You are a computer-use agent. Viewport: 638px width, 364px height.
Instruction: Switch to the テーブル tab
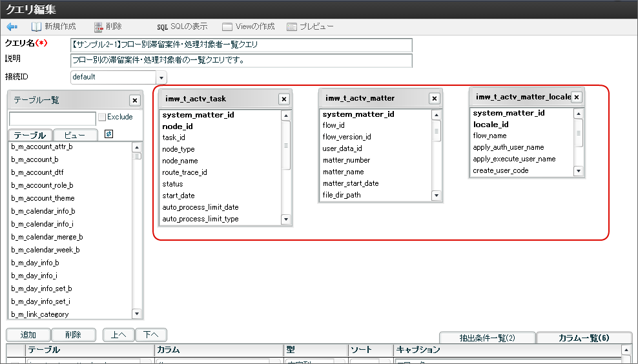pyautogui.click(x=30, y=135)
